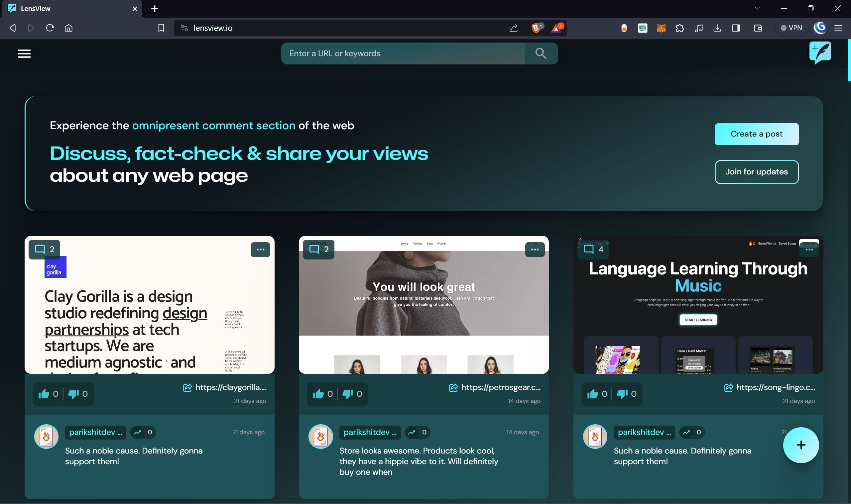Open the https://claygorilla... link
The height and width of the screenshot is (504, 851).
point(225,387)
